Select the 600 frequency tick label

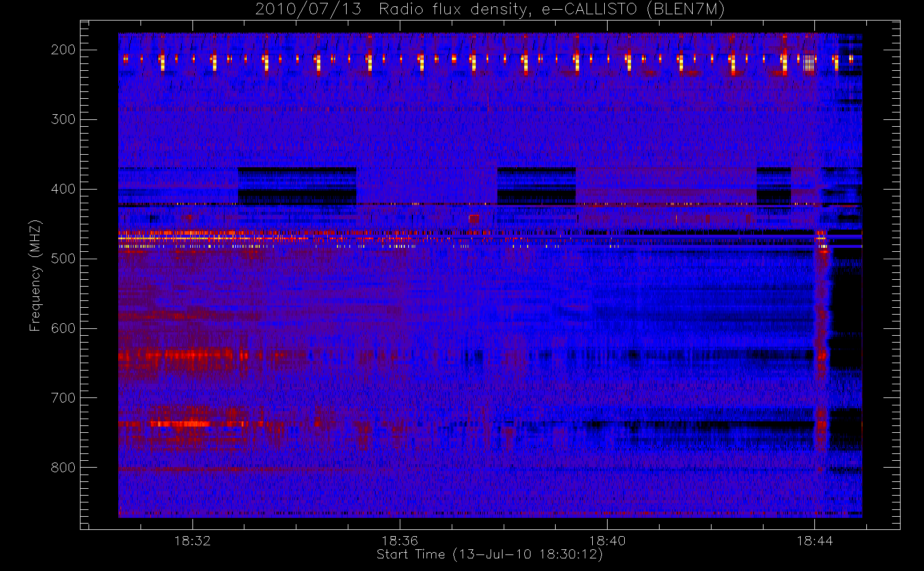pos(63,328)
